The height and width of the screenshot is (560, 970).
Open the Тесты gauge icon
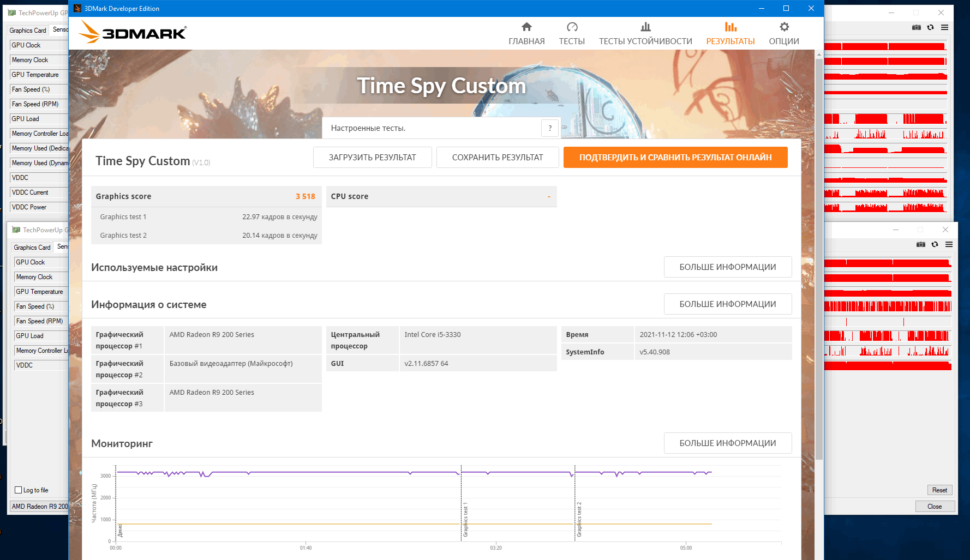[x=572, y=27]
